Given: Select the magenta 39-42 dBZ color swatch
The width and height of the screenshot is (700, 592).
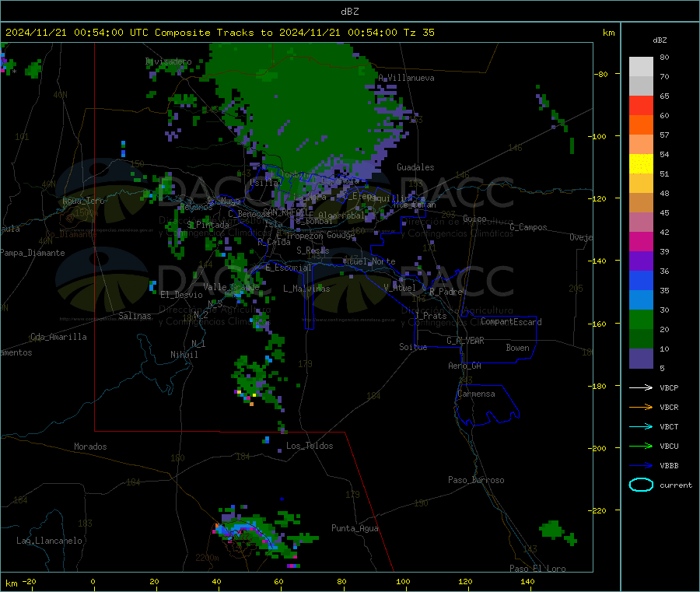Looking at the screenshot, I should (x=641, y=241).
